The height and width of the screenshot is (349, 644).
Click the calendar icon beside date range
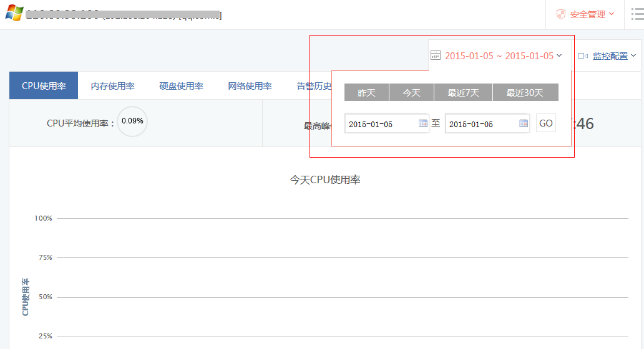[x=436, y=55]
